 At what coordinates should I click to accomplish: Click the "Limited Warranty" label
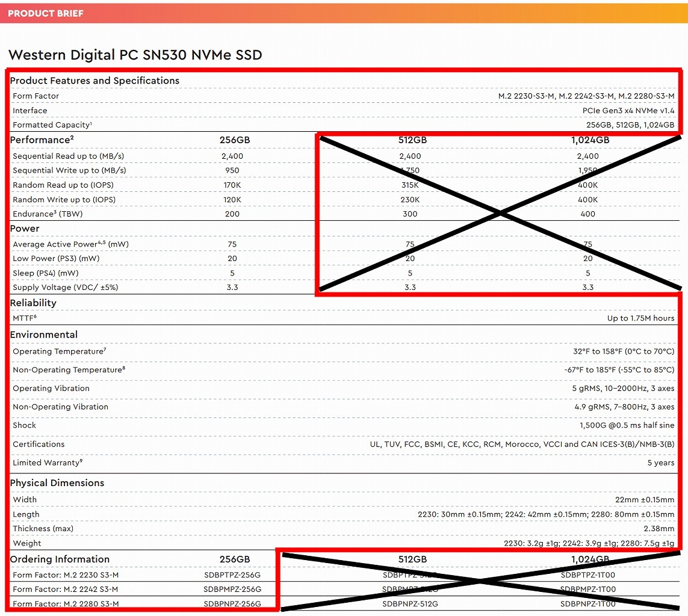[x=48, y=463]
